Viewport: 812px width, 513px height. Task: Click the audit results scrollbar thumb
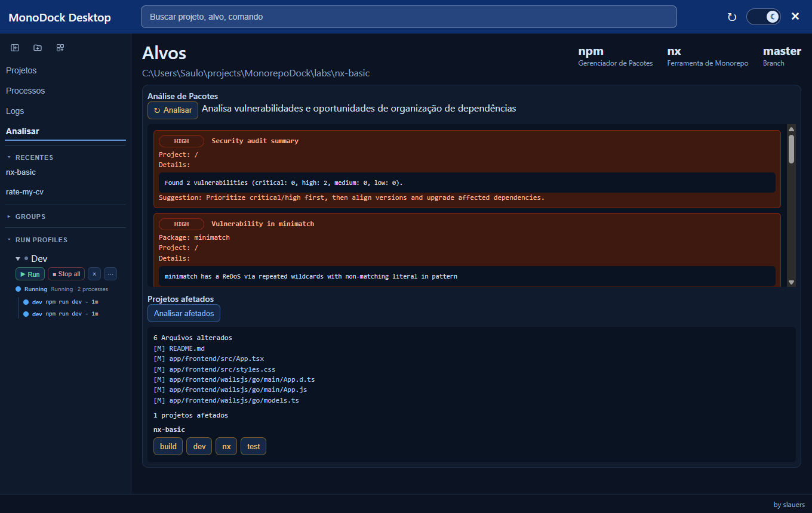coord(792,149)
